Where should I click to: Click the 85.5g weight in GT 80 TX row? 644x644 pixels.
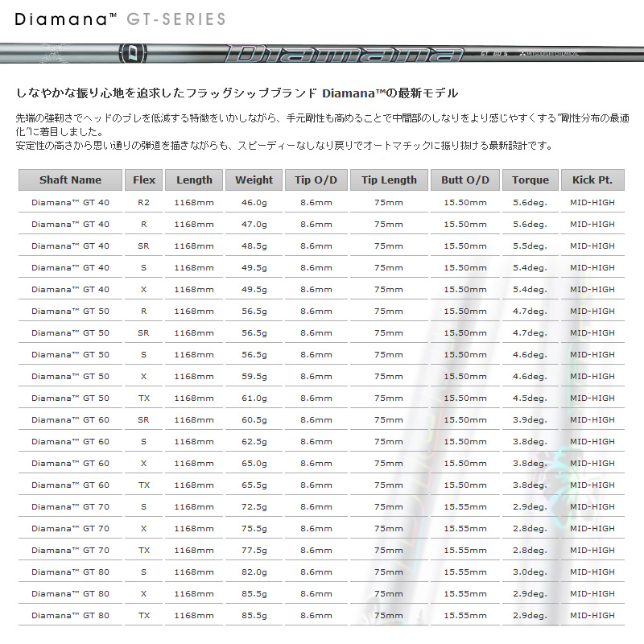(254, 616)
